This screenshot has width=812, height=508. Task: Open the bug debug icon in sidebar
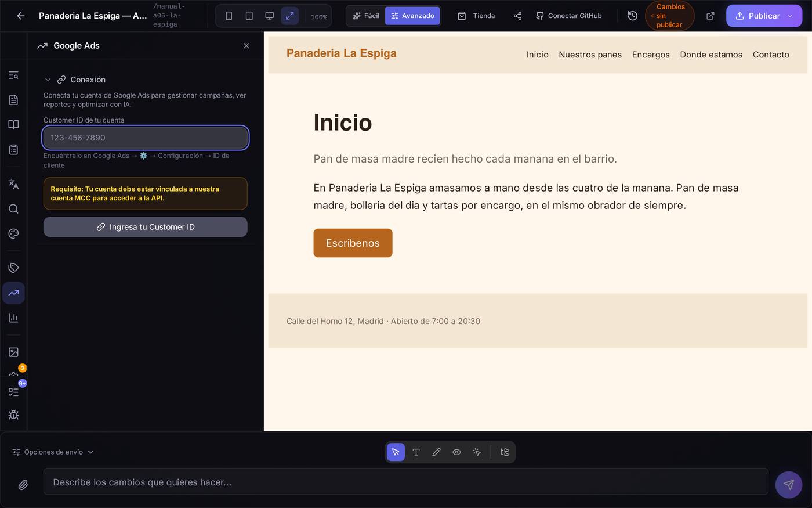point(13,415)
